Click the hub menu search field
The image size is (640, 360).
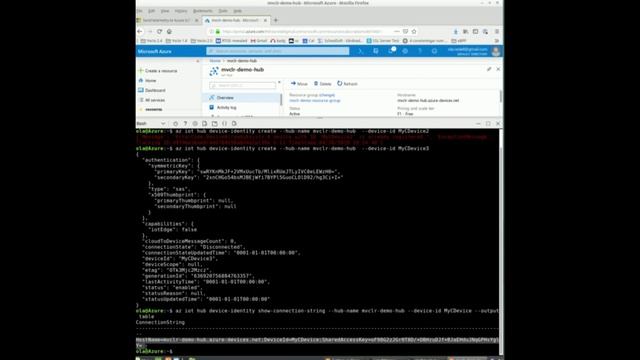point(243,85)
